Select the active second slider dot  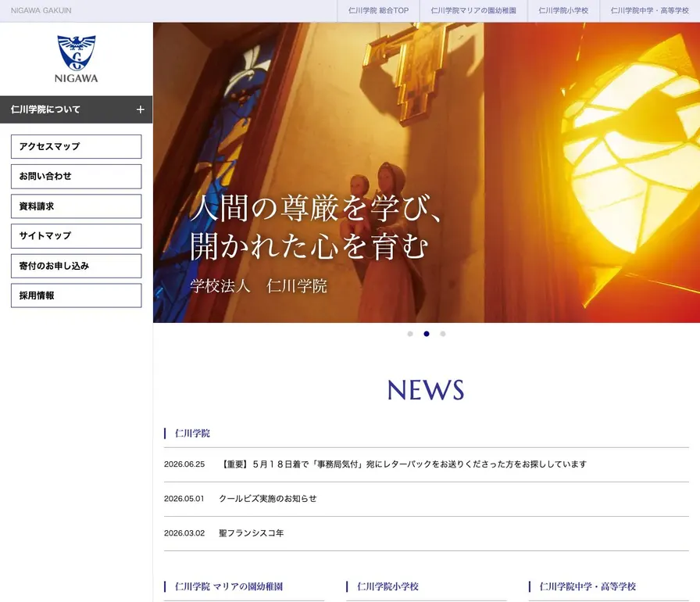427,334
